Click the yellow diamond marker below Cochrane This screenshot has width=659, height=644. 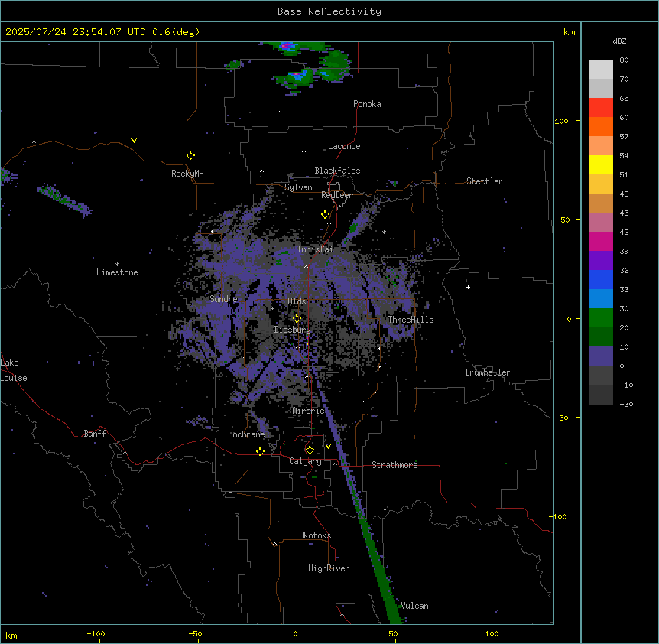[x=260, y=451]
